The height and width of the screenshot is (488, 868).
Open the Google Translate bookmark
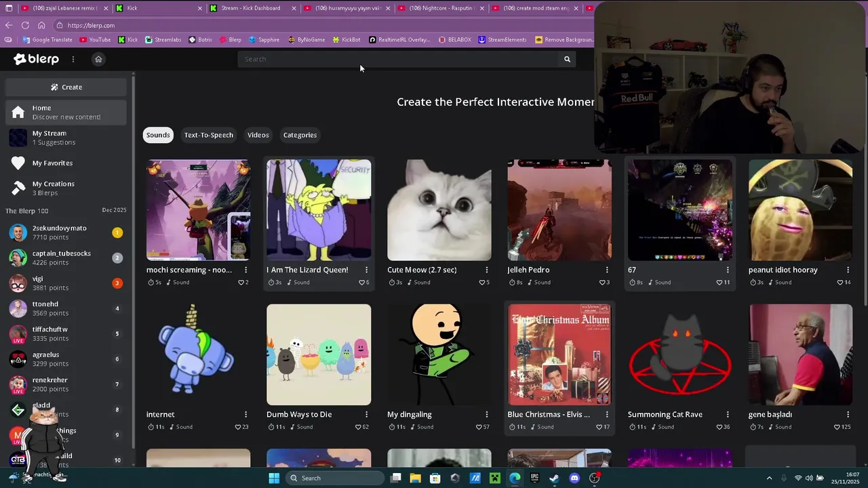(47, 40)
